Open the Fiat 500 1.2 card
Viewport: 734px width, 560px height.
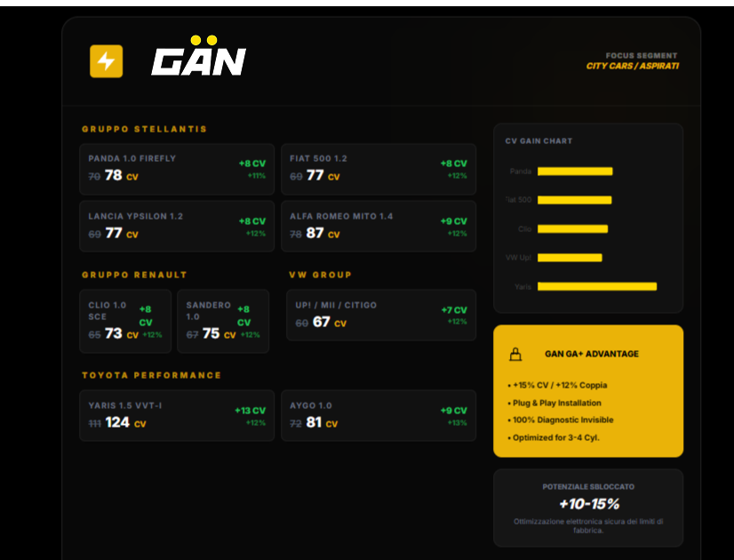click(378, 170)
